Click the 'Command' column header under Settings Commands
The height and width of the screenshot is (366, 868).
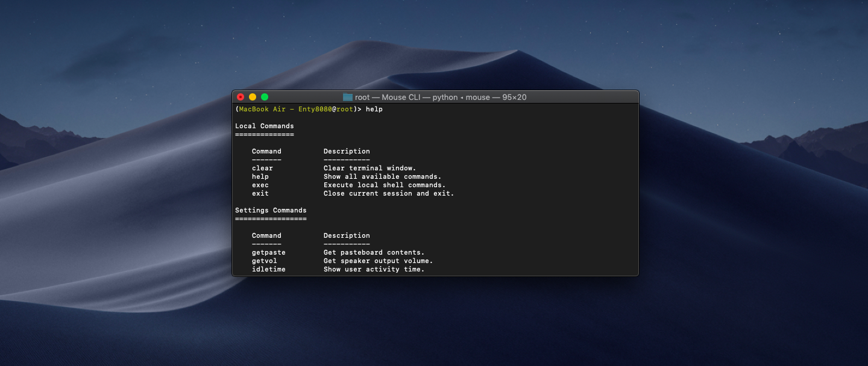tap(266, 235)
